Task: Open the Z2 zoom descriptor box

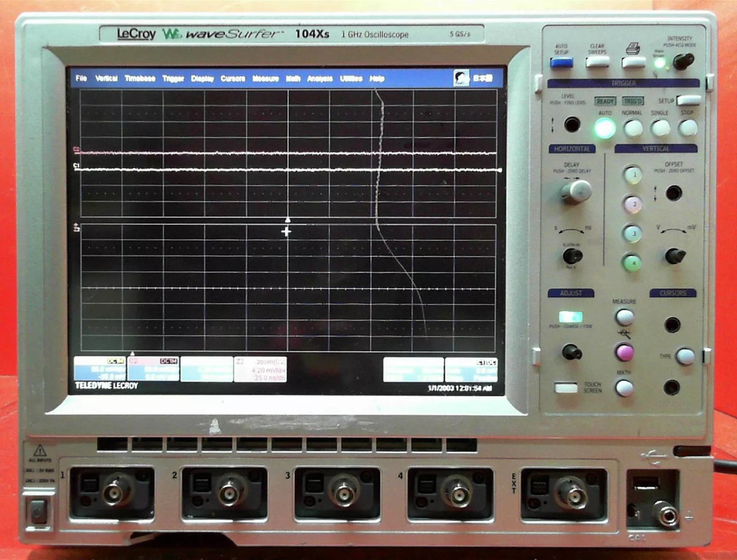Action: pyautogui.click(x=260, y=370)
